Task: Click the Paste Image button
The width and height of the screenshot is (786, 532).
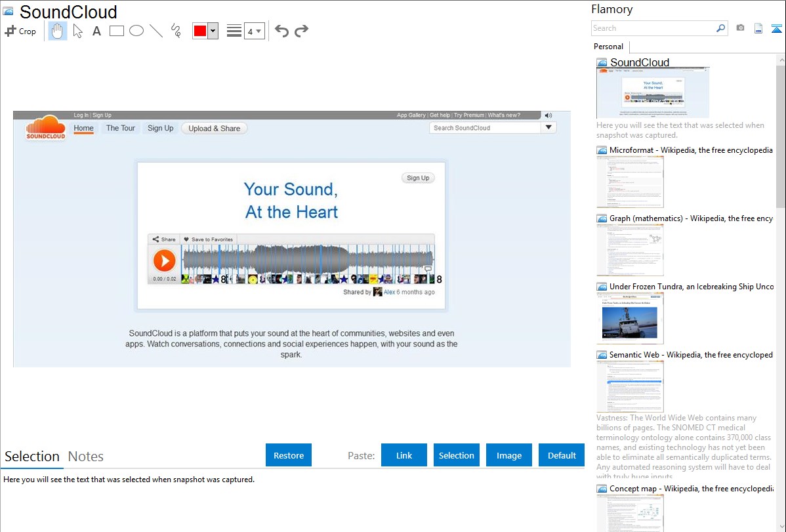Action: click(509, 455)
